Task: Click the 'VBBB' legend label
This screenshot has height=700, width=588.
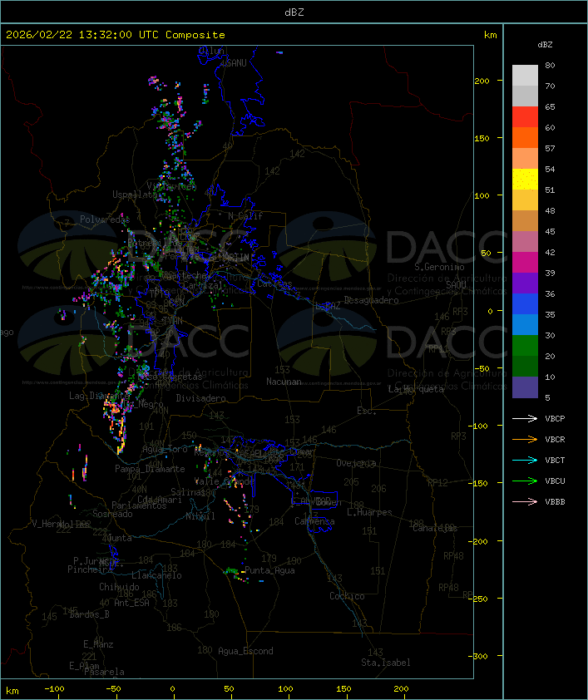Action: pos(555,502)
